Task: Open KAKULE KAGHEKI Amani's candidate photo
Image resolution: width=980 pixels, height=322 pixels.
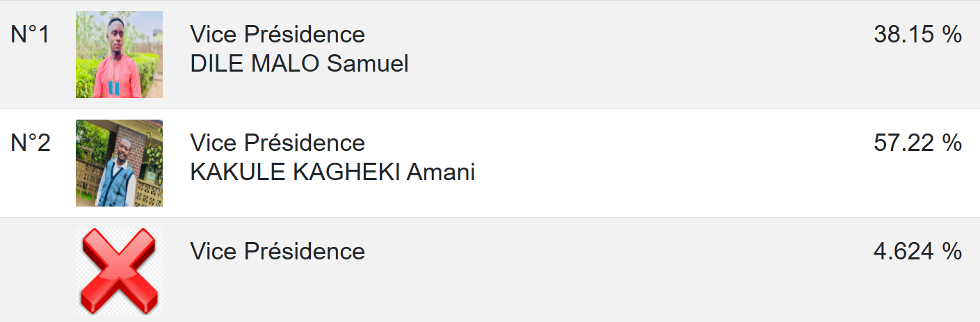Action: click(119, 163)
